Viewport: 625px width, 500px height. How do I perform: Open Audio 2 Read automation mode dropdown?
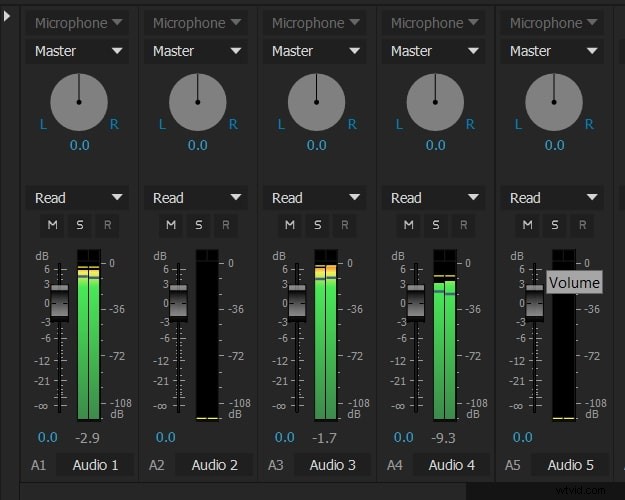[196, 198]
